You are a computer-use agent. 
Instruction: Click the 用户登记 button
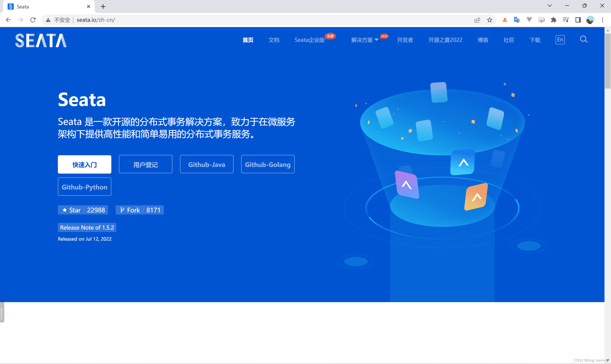point(146,164)
